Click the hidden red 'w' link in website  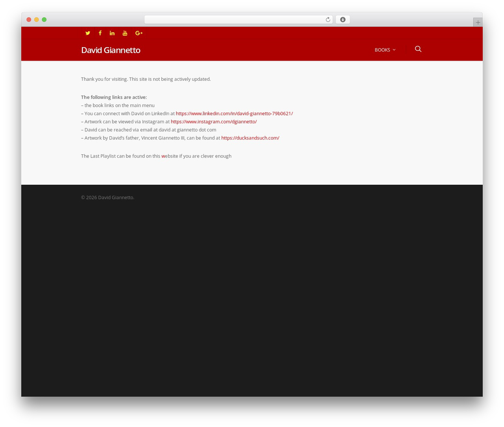(x=163, y=156)
